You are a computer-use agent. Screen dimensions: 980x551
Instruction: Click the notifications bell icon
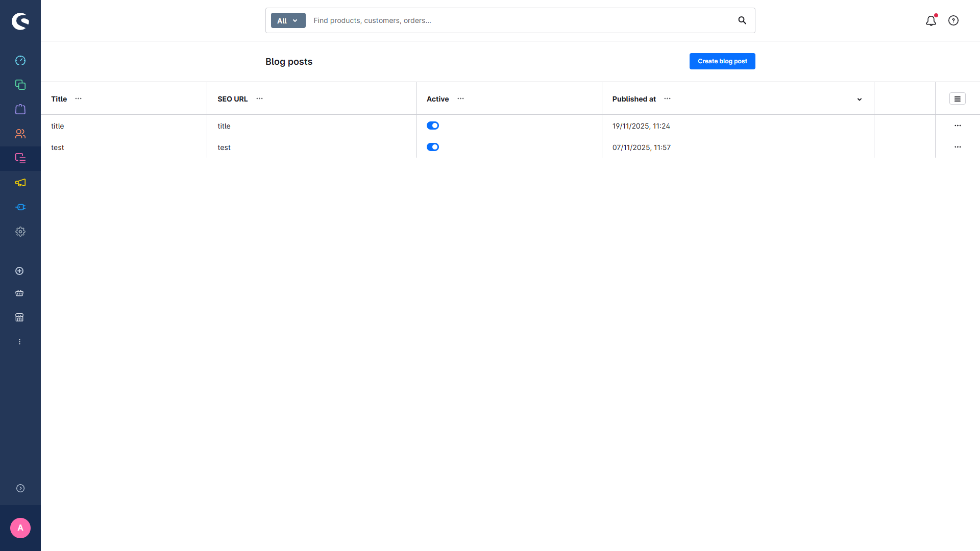pos(930,20)
